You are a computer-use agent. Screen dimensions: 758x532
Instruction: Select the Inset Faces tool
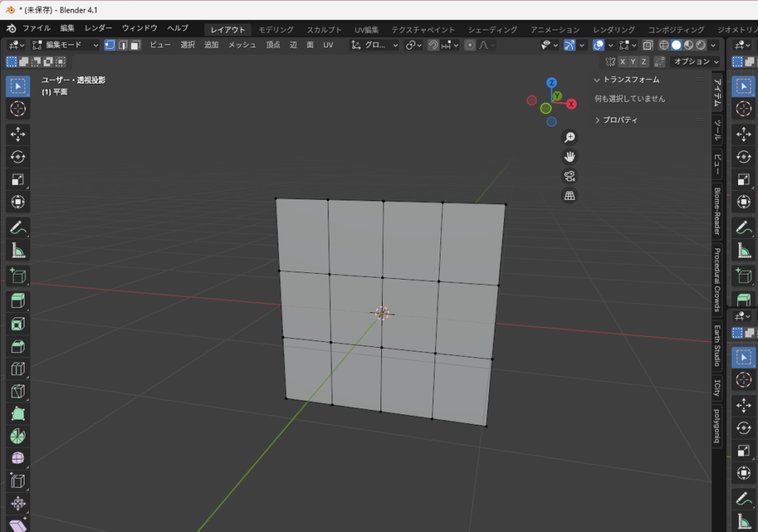pos(18,323)
